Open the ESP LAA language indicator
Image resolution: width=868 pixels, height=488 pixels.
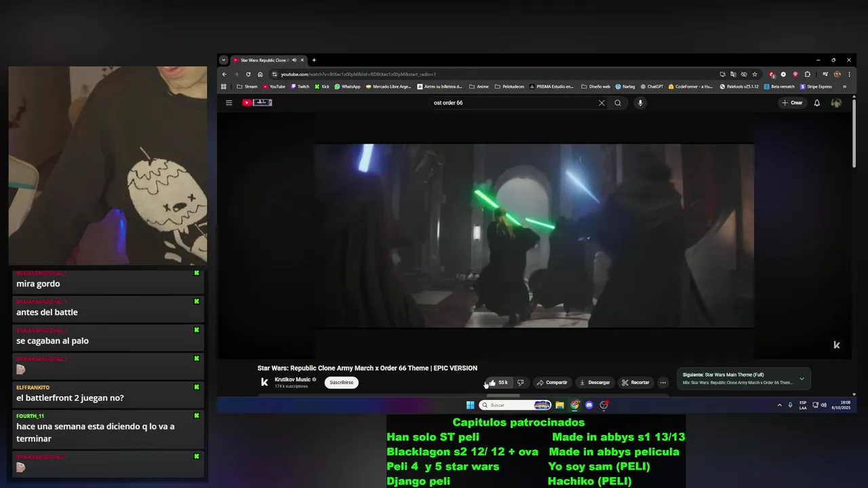(803, 405)
